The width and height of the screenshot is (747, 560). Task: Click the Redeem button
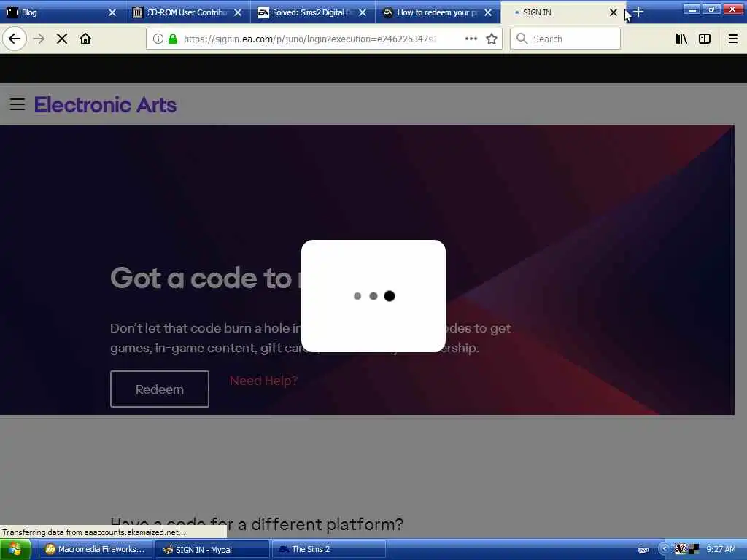(x=160, y=389)
